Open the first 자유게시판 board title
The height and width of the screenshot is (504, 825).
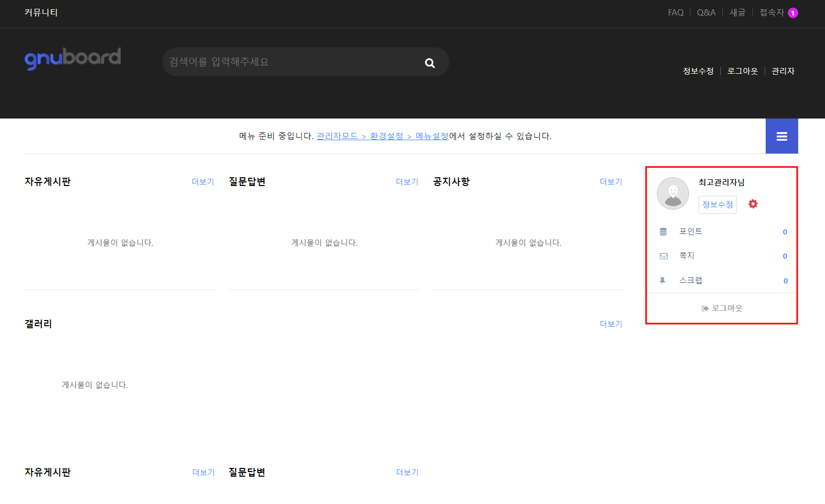(x=47, y=182)
